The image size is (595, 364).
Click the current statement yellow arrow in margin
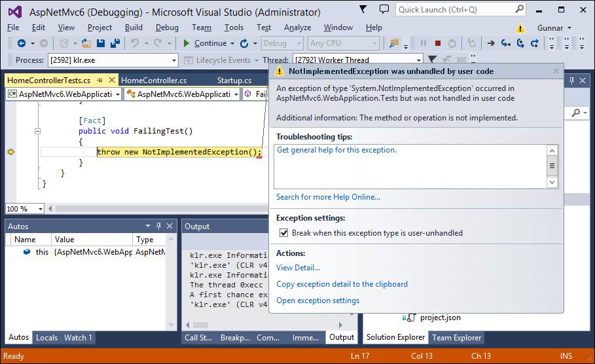coord(11,152)
